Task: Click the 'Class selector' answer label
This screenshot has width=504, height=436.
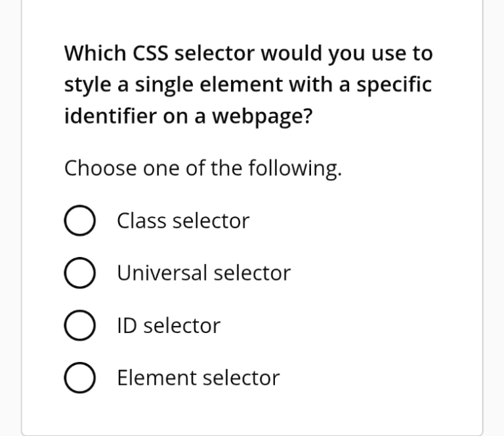Action: coord(183,222)
